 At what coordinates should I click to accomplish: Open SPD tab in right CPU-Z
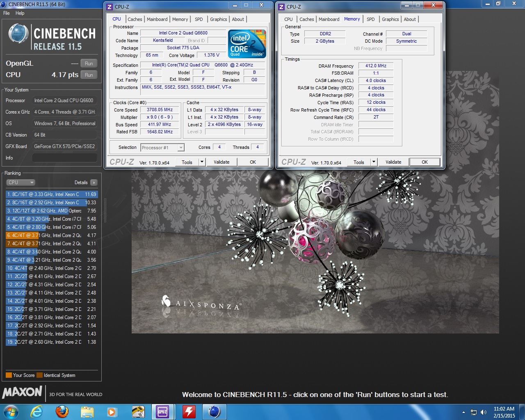tap(371, 19)
